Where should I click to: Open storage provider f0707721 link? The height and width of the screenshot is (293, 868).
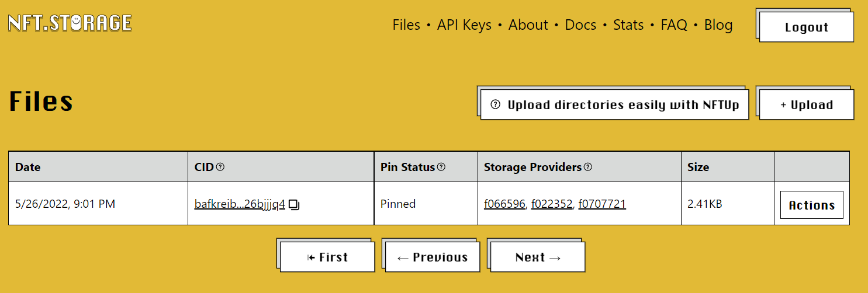coord(602,204)
